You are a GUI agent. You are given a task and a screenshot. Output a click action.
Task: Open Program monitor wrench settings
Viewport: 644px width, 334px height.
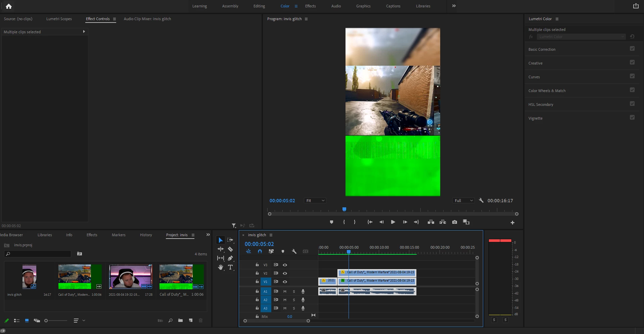click(481, 201)
